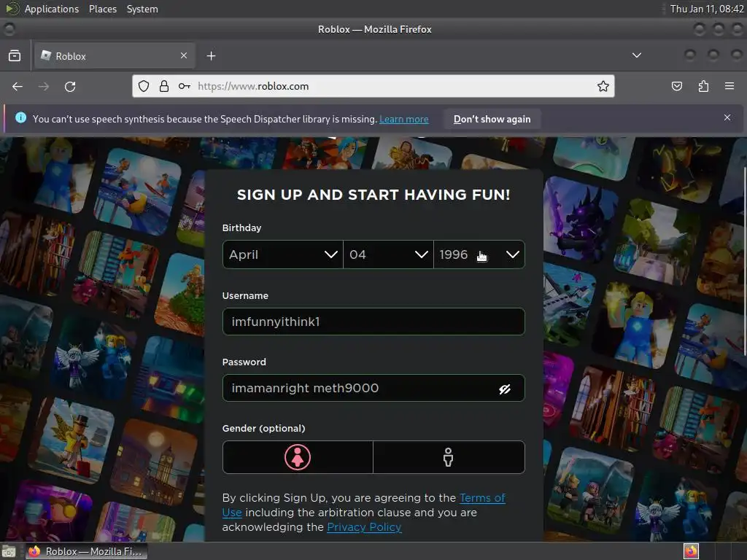747x560 pixels.
Task: Click the clock showing Thu Jan 11
Action: 707,9
